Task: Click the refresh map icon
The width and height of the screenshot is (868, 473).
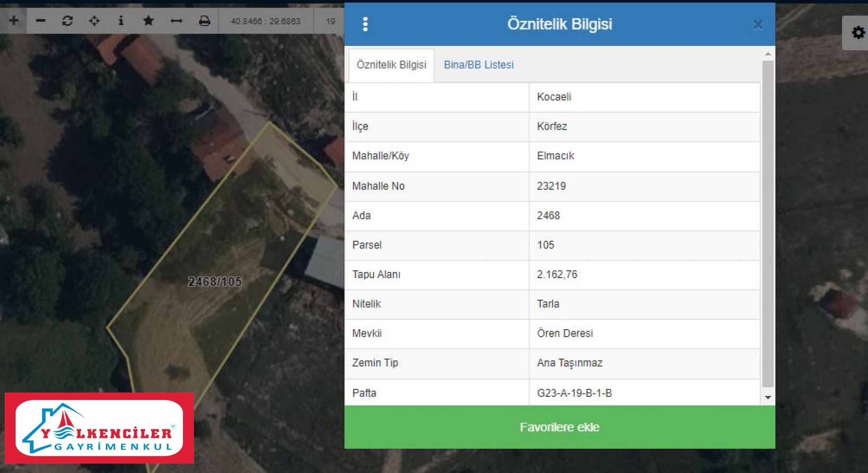Action: tap(68, 21)
